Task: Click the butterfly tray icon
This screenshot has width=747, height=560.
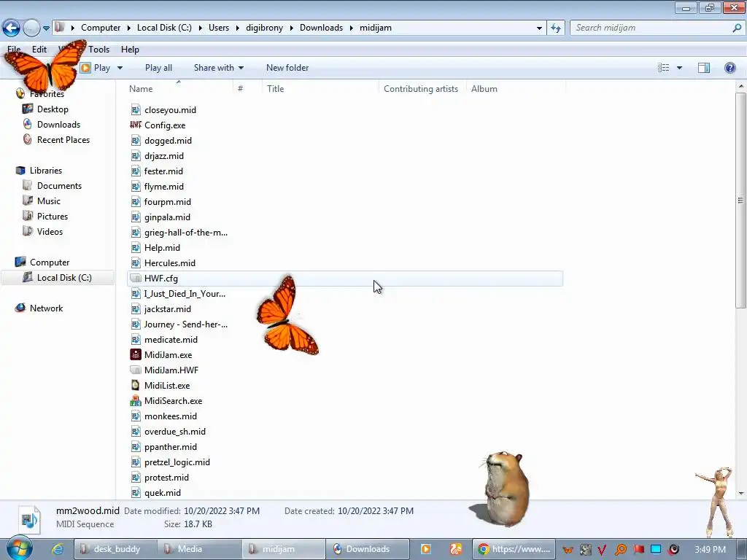Action: pyautogui.click(x=568, y=550)
